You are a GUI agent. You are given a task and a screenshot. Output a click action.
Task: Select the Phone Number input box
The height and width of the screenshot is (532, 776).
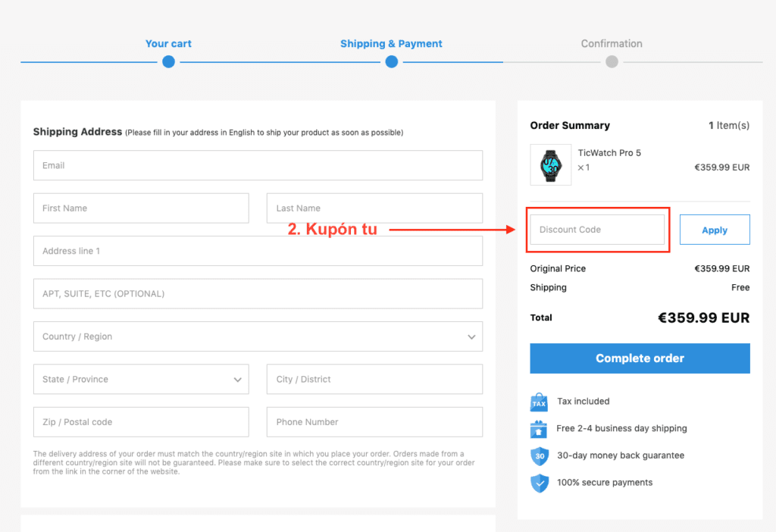tap(374, 422)
